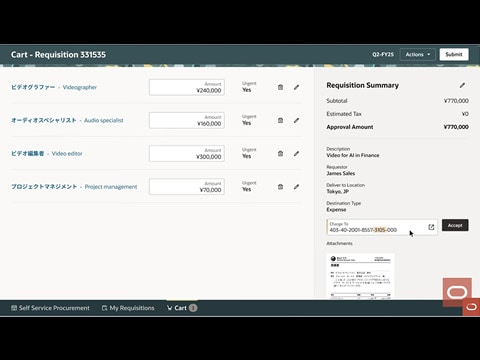Submit the requisition
The image size is (480, 360).
(454, 54)
